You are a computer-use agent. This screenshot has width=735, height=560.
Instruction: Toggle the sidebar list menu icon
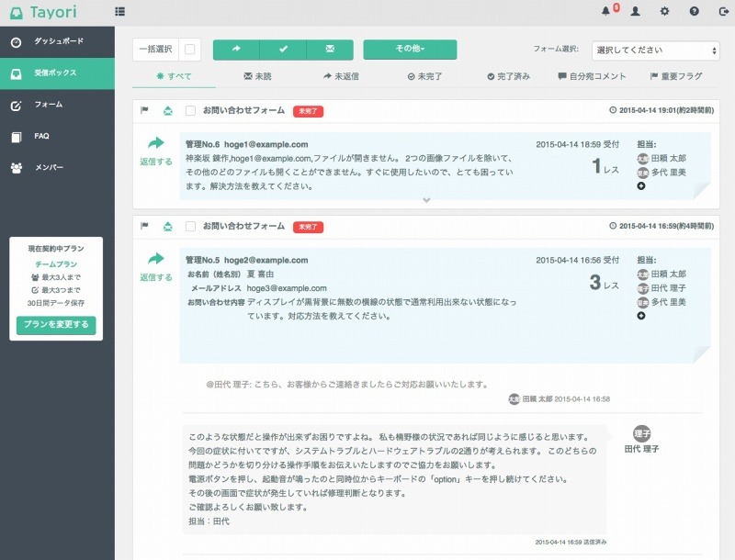[x=120, y=11]
